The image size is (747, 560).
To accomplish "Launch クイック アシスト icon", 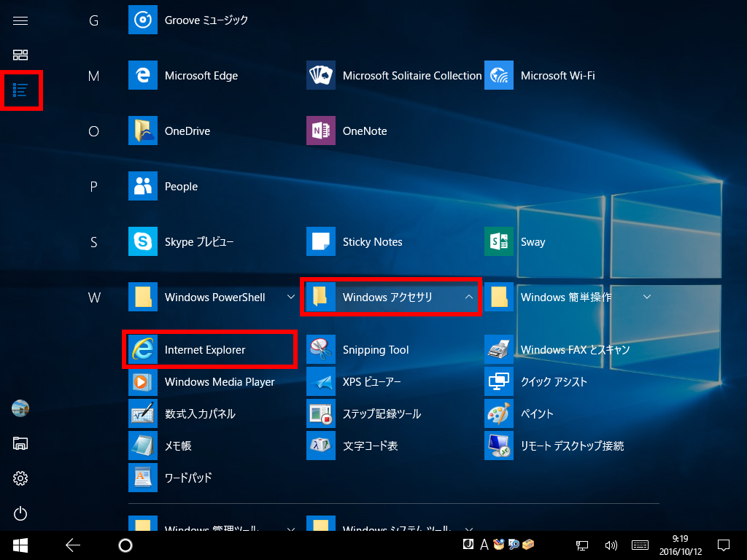I will [x=499, y=381].
